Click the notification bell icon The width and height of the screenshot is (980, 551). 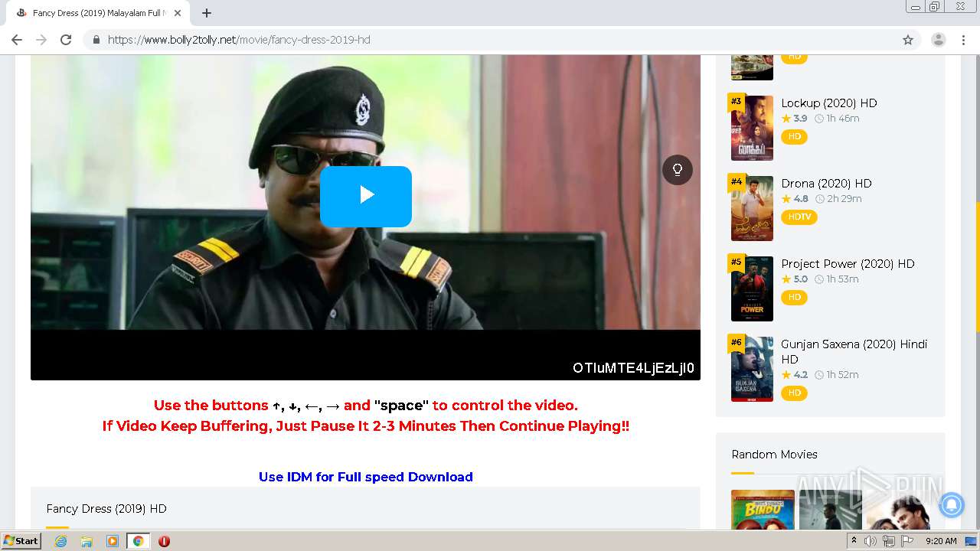tap(951, 504)
